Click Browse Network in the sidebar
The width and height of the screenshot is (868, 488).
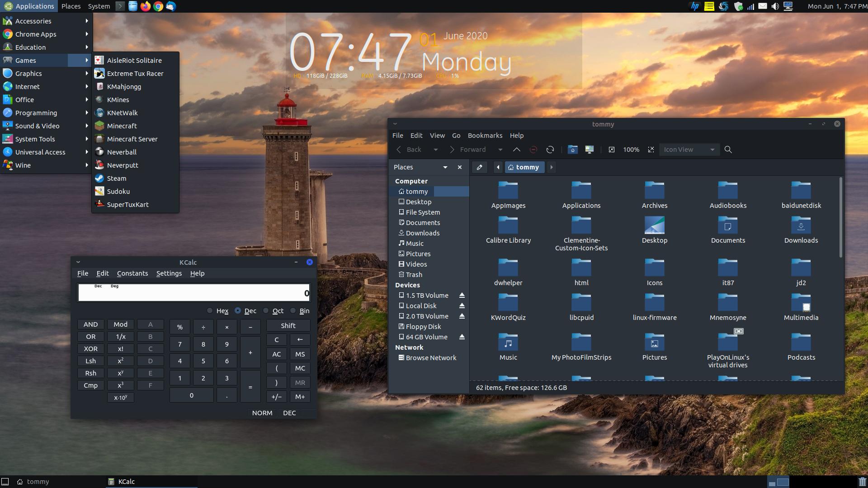click(431, 357)
